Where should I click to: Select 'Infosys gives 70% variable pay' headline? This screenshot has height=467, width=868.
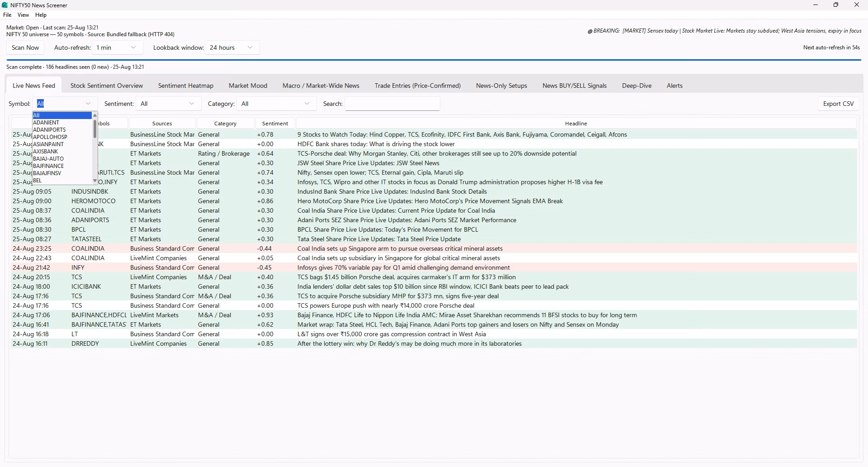click(403, 267)
